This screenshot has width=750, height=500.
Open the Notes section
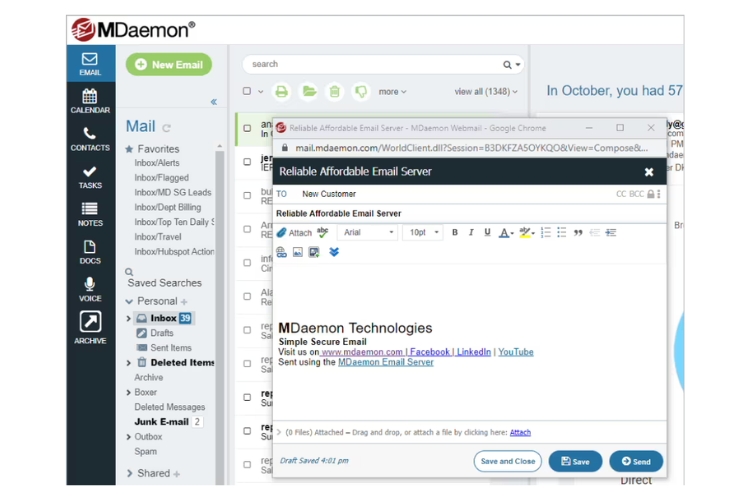point(90,214)
